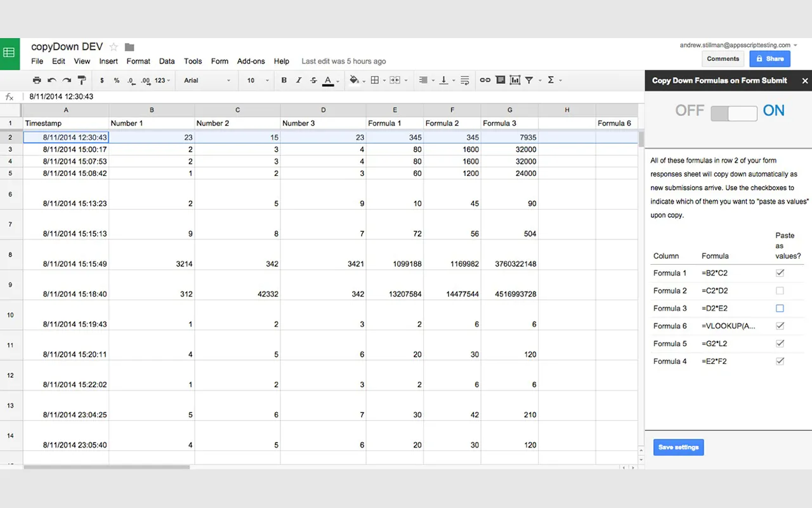Redo the last action

coord(67,80)
